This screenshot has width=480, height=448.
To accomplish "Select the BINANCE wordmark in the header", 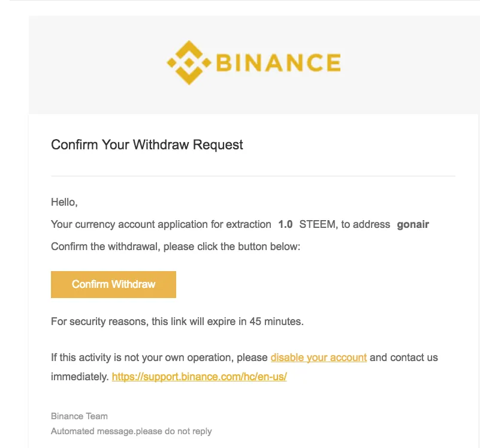I will click(279, 62).
